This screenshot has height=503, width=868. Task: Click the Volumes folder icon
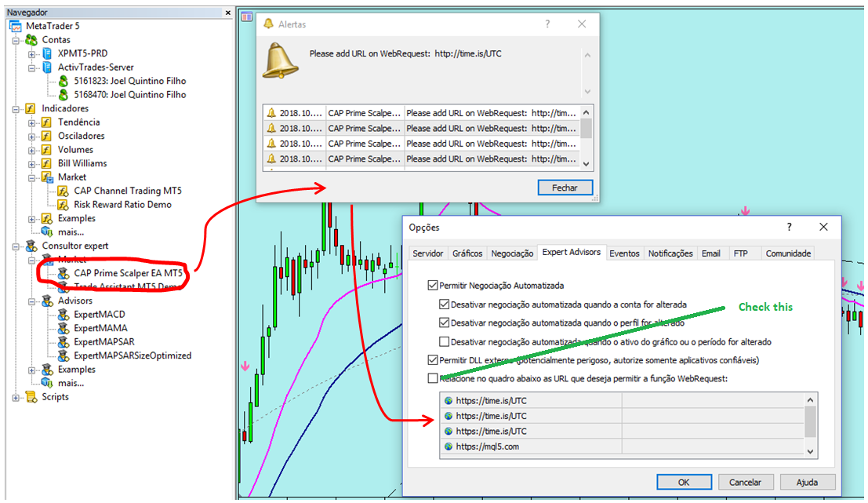tap(47, 150)
